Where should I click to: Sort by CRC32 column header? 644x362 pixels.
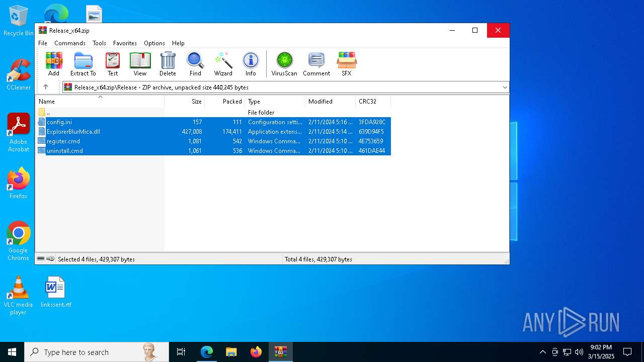[373, 101]
